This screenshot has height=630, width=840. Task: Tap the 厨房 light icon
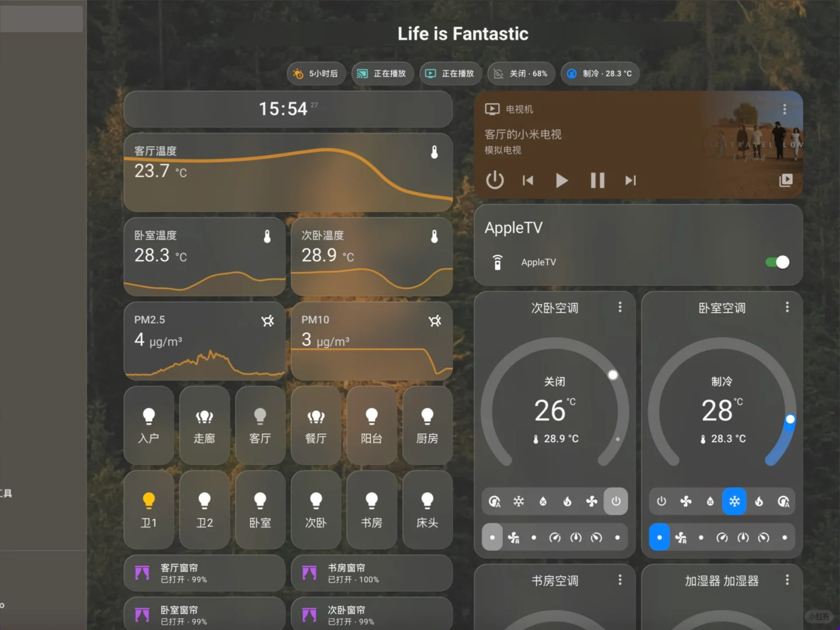click(x=427, y=425)
